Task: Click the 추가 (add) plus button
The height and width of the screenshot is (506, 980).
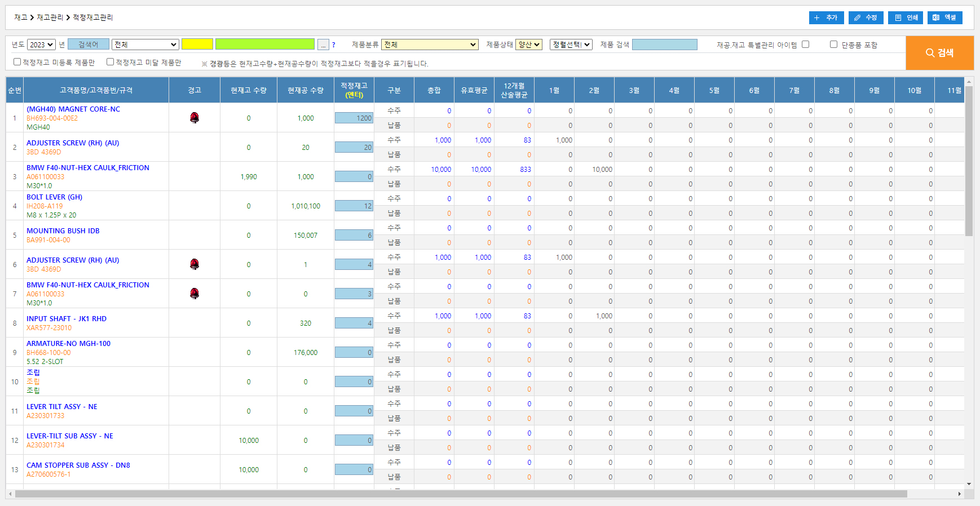Action: 826,17
